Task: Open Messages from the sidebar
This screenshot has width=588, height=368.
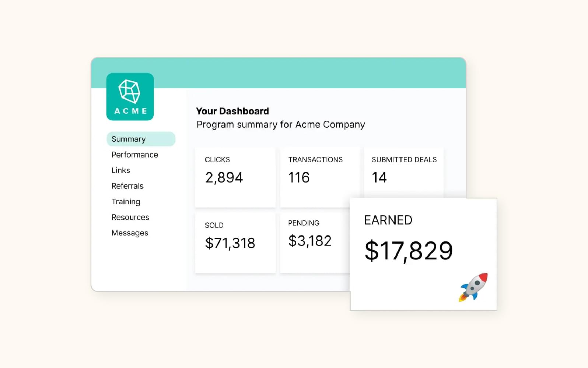Action: pyautogui.click(x=130, y=233)
